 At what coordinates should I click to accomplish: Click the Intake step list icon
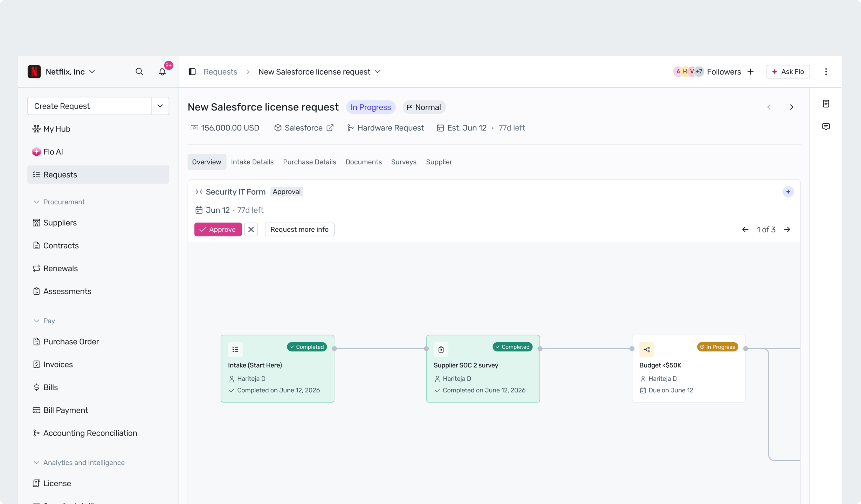pos(235,349)
